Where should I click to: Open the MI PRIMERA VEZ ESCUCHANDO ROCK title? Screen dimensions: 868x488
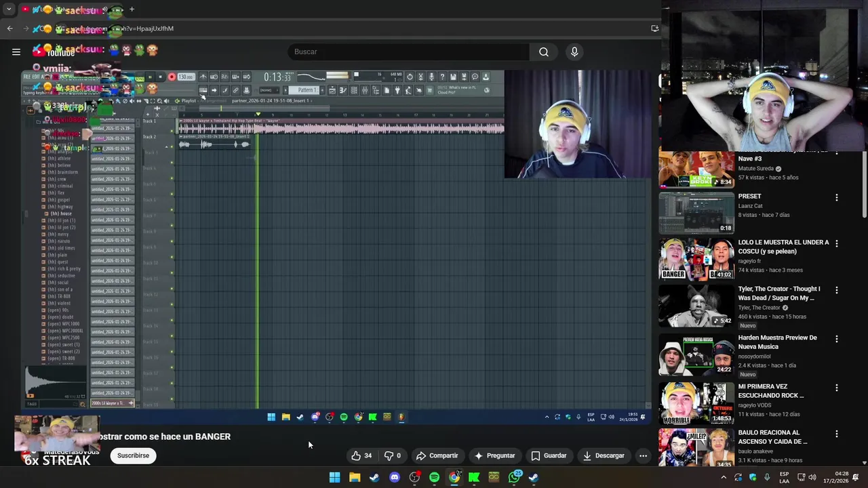click(772, 390)
